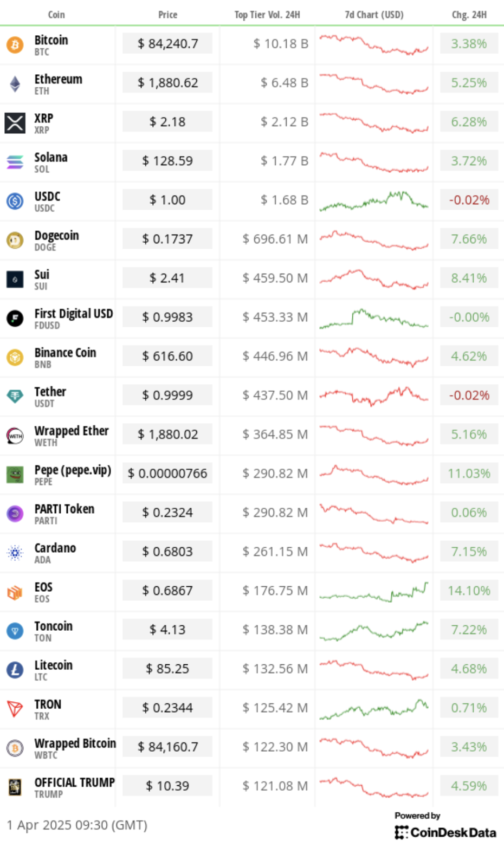Click Bitcoin price $ 84,240.7 cell
504x841 pixels.
pos(167,44)
